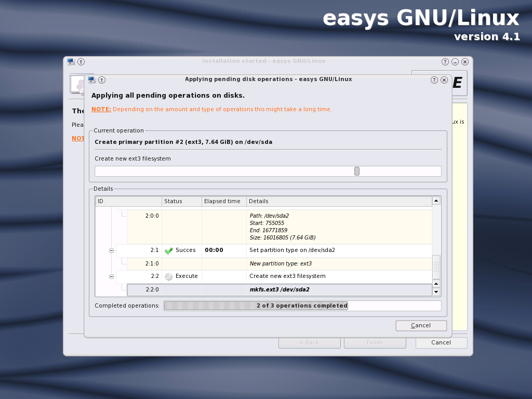The image size is (532, 399).
Task: Click 'Applying all pending operations on disks.' heading
Action: tap(168, 96)
